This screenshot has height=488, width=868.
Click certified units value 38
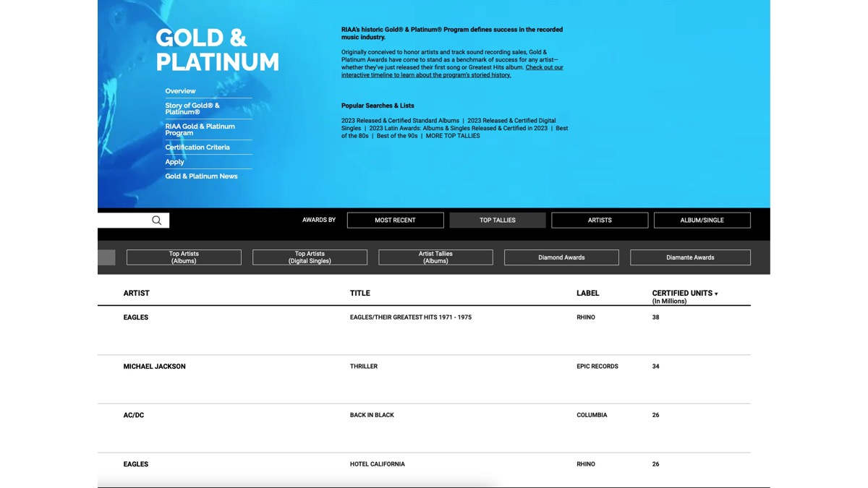pos(656,317)
